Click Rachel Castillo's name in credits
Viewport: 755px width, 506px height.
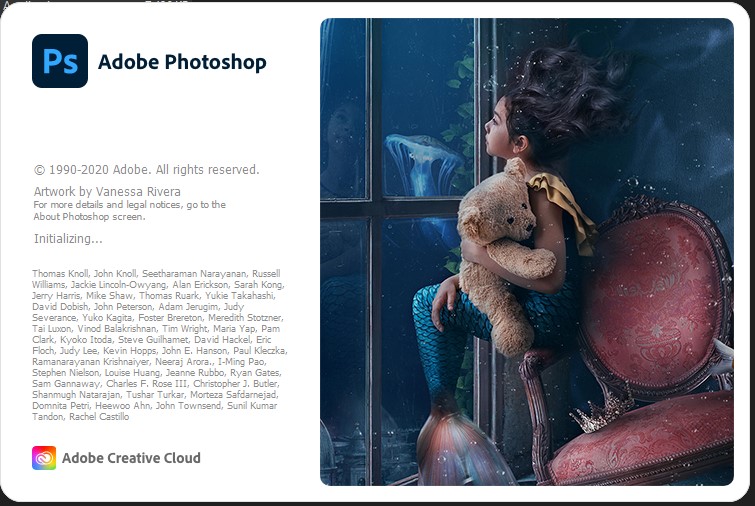99,417
